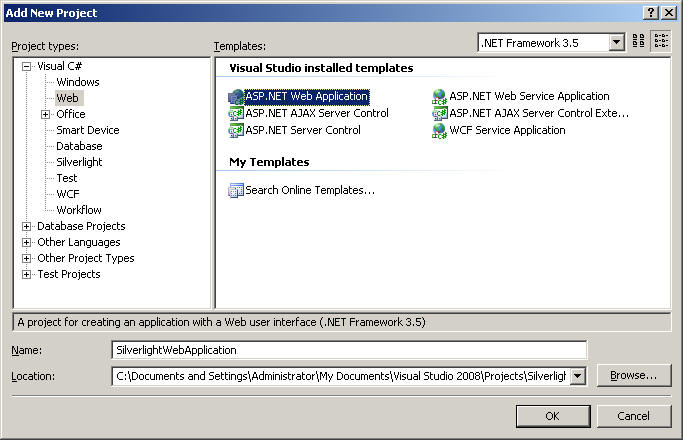Select Smart Device project type

pos(88,130)
